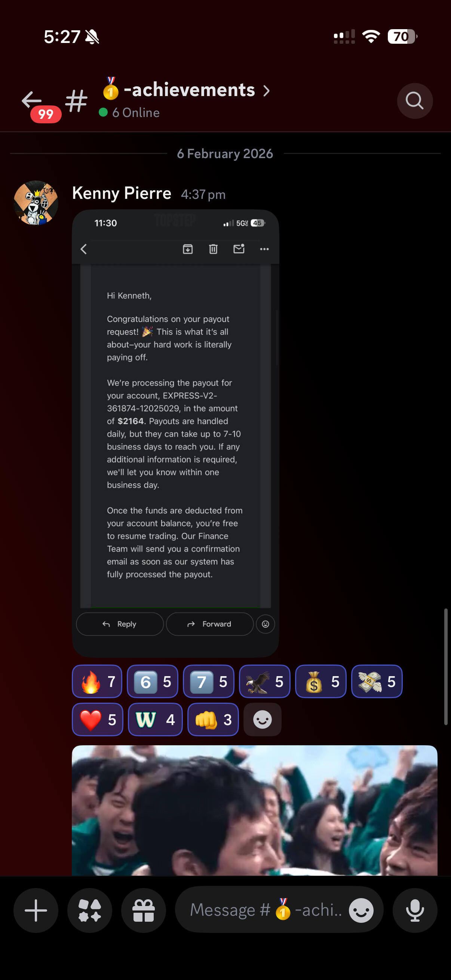Viewport: 451px width, 980px height.
Task: Toggle the money bag reaction
Action: [321, 681]
